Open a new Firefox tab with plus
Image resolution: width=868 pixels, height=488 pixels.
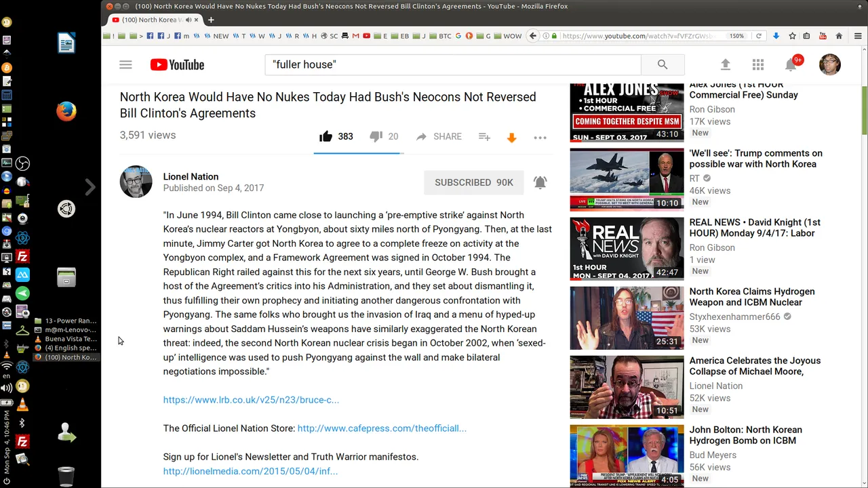pos(211,20)
